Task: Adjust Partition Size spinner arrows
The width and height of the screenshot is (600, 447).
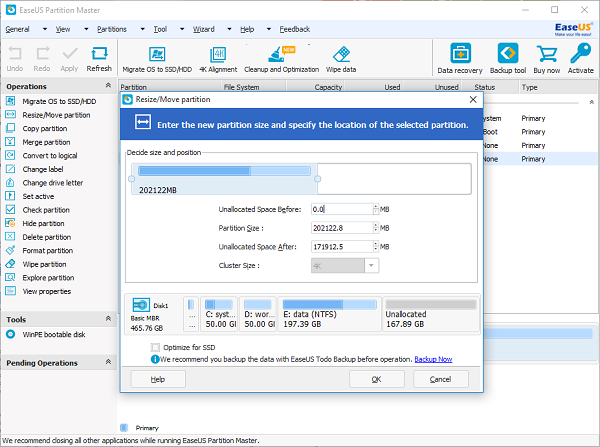Action: pyautogui.click(x=376, y=228)
